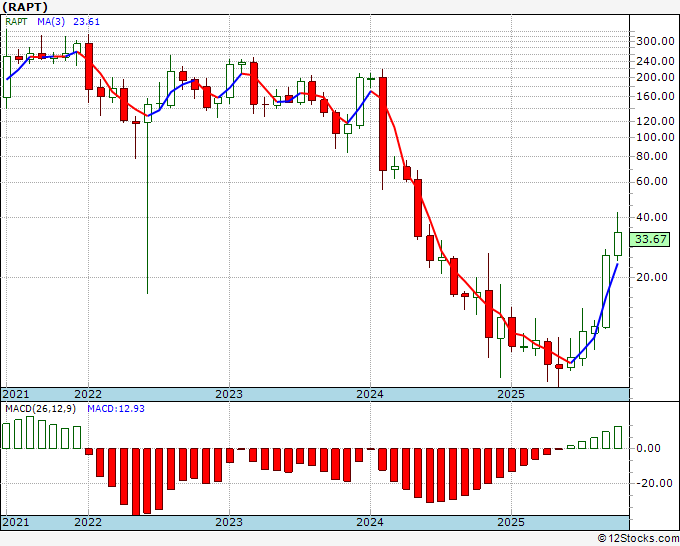680x546 pixels.
Task: Click the 0.00 MACD axis label
Action: [x=648, y=448]
